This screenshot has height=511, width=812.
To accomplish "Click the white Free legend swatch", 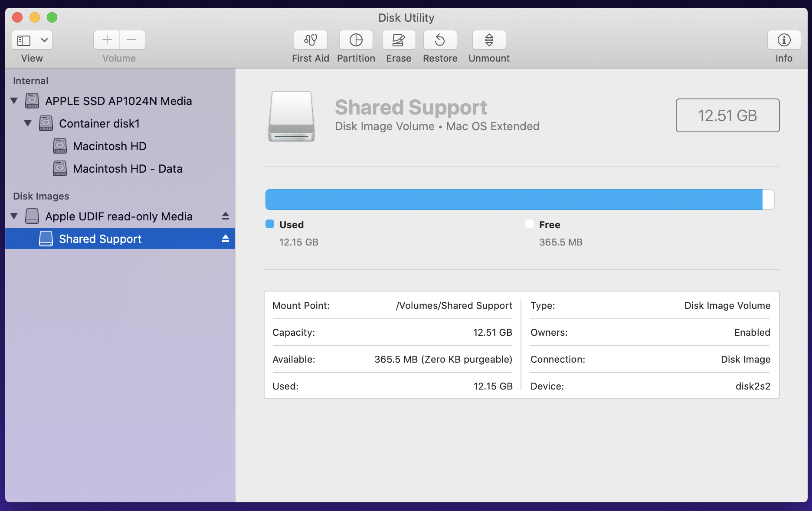I will (530, 224).
